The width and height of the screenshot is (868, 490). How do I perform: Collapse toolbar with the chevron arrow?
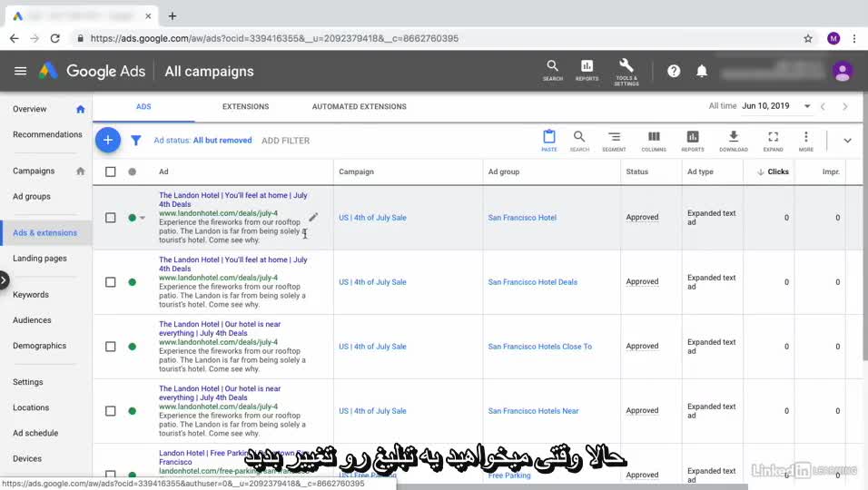pyautogui.click(x=847, y=141)
